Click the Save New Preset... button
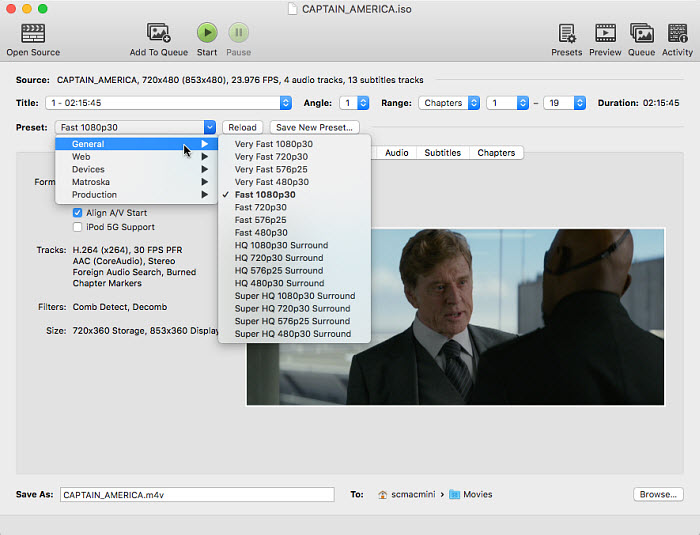 coord(314,127)
